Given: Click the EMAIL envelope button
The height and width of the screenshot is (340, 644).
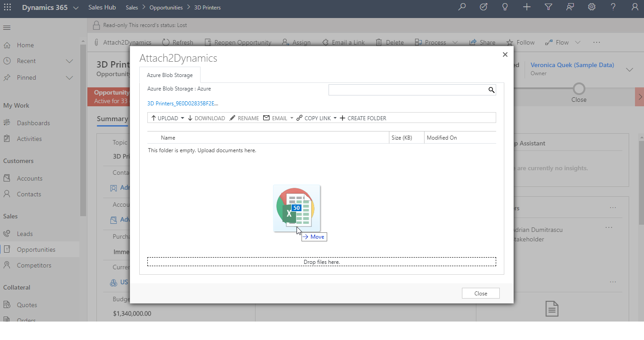Looking at the screenshot, I should pos(275,118).
